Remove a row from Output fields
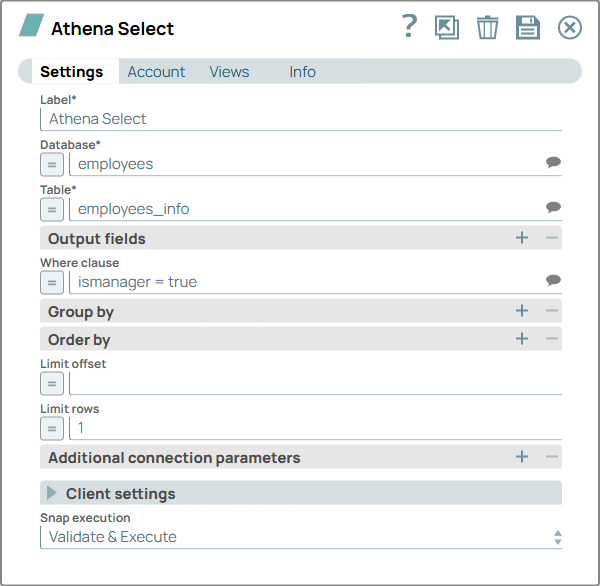This screenshot has width=600, height=586. click(x=551, y=238)
